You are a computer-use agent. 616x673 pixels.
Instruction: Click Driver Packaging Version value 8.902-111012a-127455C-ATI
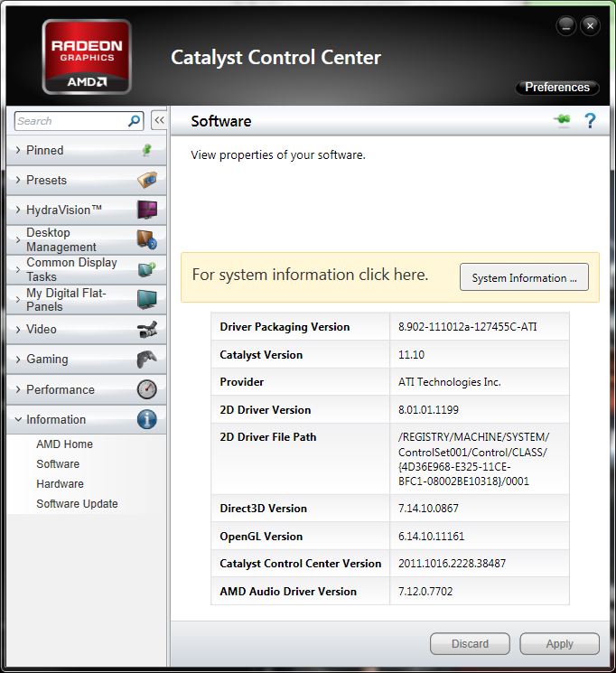coord(468,327)
